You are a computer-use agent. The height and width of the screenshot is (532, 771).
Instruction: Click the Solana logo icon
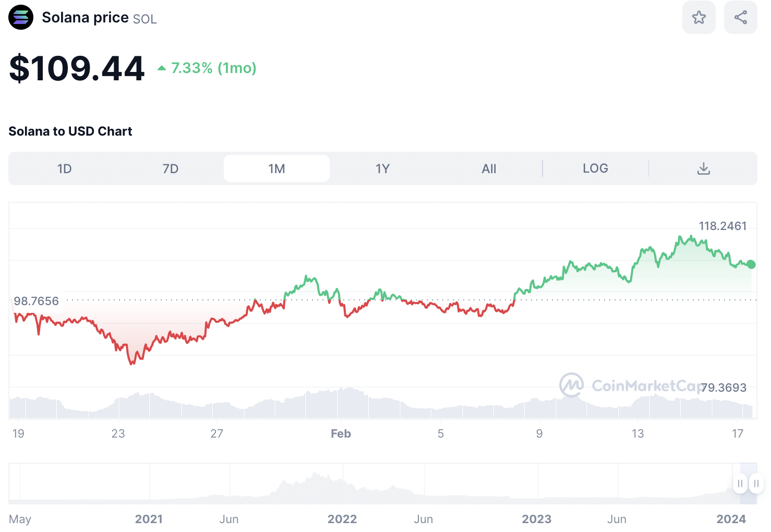[21, 17]
